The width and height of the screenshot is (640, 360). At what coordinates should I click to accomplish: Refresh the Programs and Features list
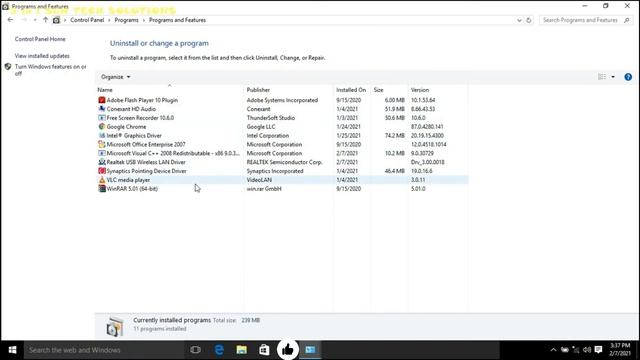tap(529, 20)
